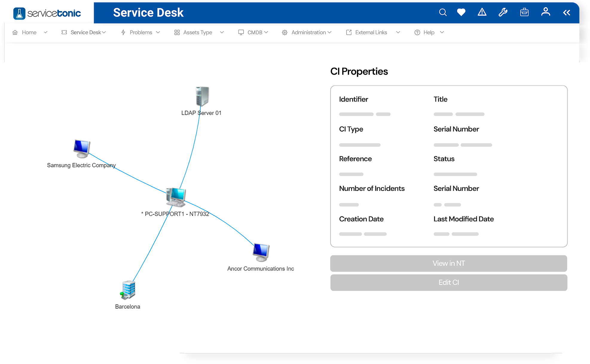The image size is (590, 364).
Task: Click the heart favorites icon
Action: click(461, 12)
